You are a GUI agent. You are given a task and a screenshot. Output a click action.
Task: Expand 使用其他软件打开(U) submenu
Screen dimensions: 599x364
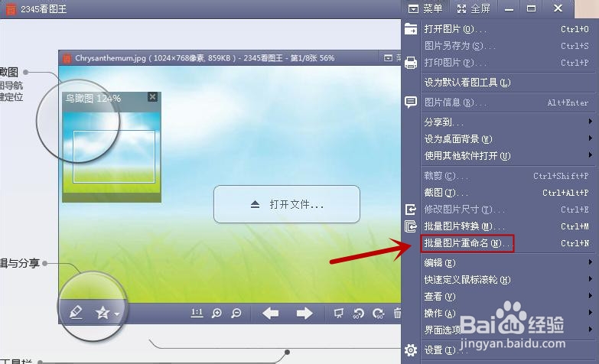tap(506, 156)
